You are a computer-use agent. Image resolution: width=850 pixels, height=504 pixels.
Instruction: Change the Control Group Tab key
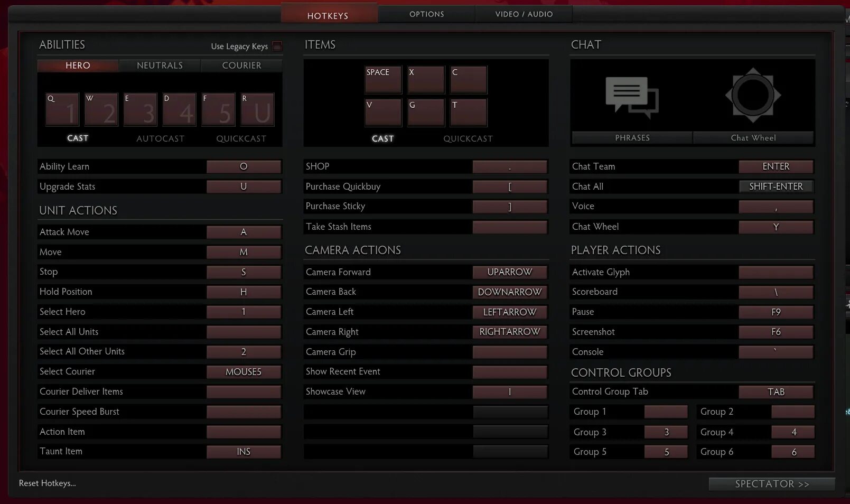776,391
